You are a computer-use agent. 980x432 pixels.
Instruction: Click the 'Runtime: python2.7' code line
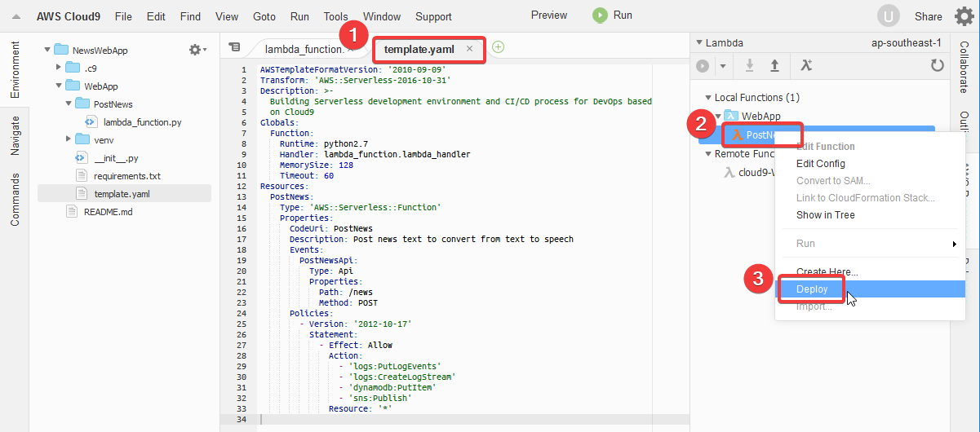point(325,143)
